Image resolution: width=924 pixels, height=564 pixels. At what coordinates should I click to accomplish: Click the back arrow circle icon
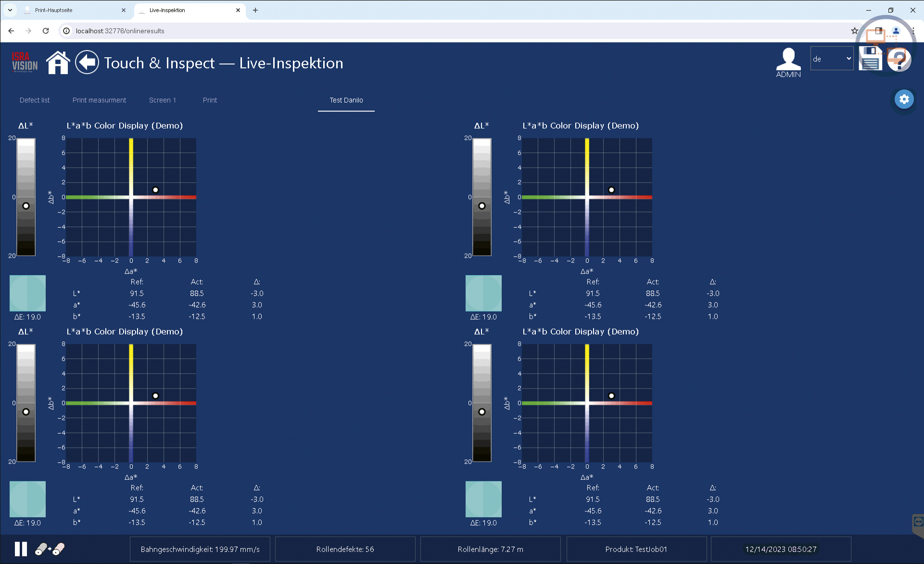[87, 63]
